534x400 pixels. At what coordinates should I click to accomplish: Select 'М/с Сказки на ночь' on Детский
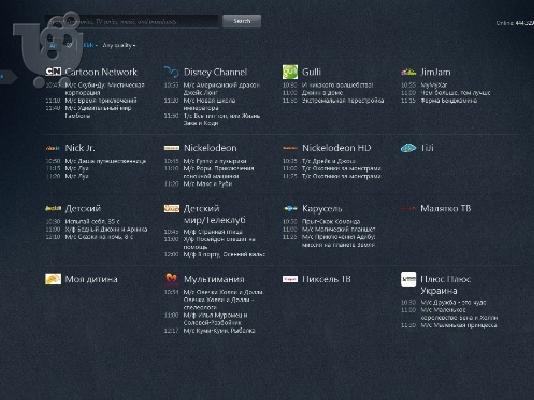click(x=99, y=237)
